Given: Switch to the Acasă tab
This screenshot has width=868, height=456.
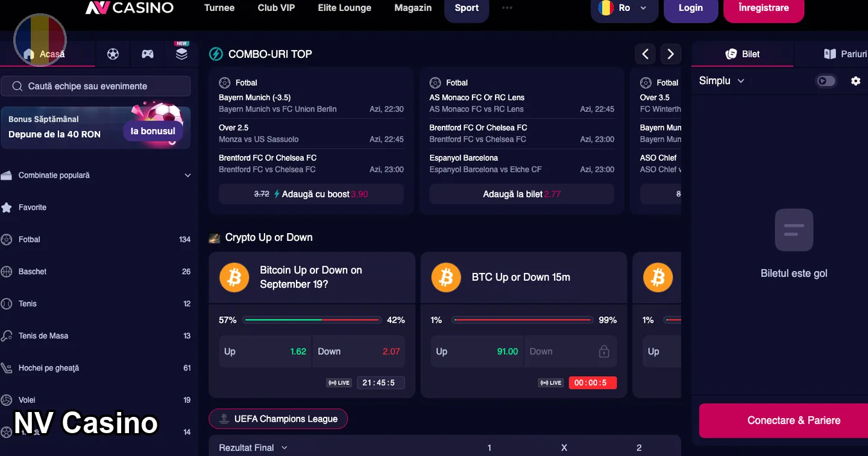Looking at the screenshot, I should pyautogui.click(x=47, y=54).
